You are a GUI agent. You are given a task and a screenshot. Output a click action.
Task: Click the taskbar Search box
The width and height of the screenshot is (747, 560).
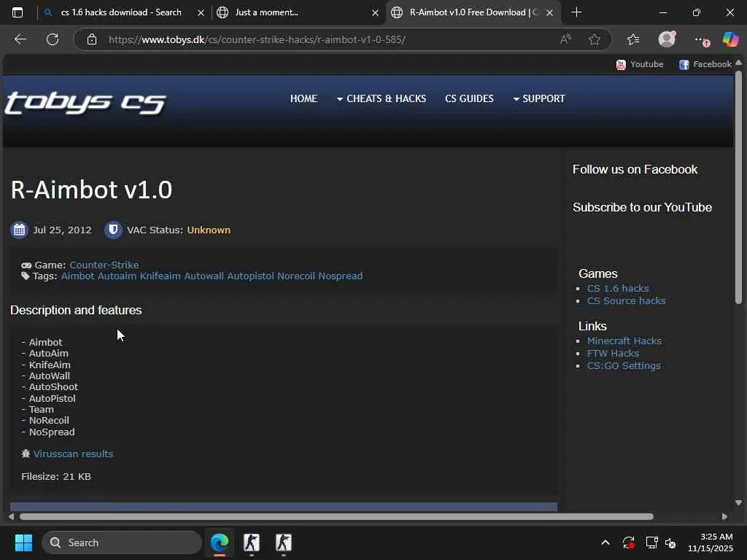coord(122,542)
